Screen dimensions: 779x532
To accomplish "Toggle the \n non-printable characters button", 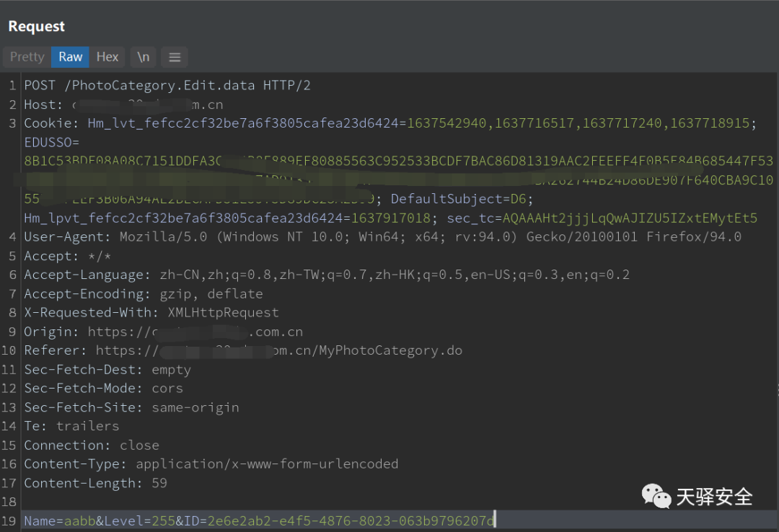I will [x=144, y=57].
